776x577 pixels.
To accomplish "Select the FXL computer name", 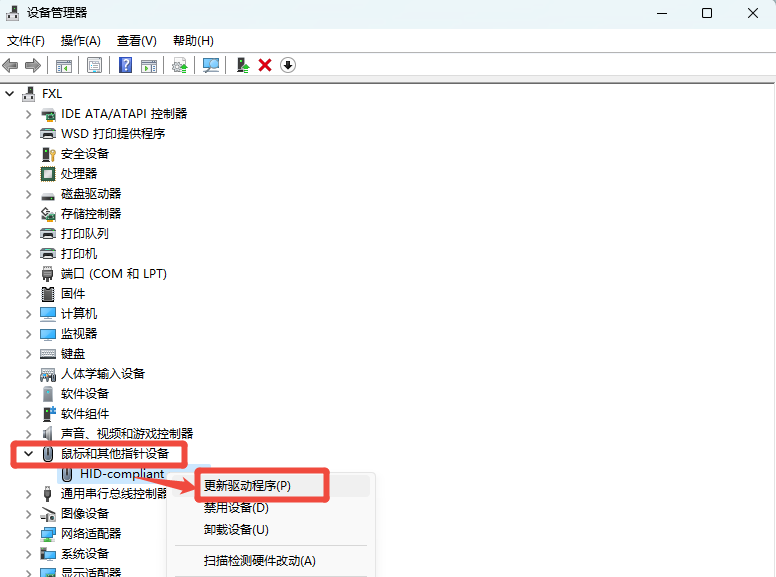I will tap(52, 94).
